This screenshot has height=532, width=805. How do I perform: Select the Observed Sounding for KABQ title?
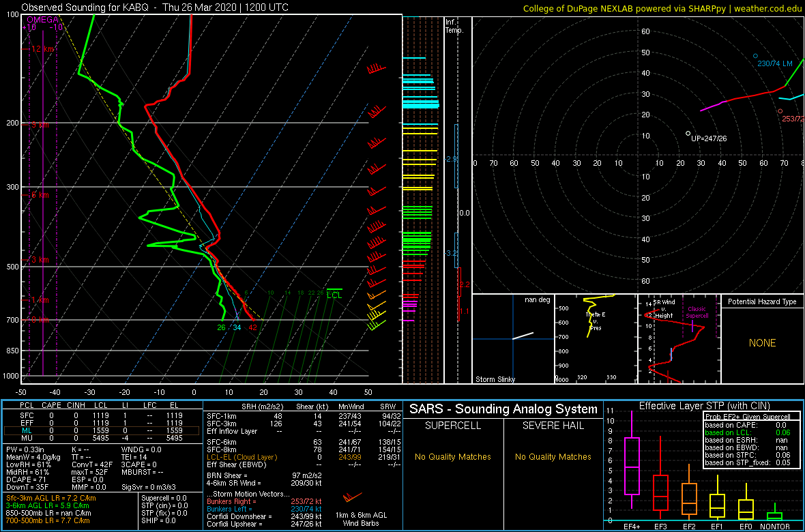coord(155,8)
